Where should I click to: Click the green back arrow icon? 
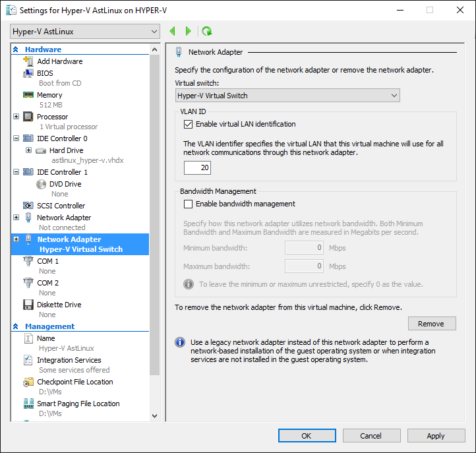coord(173,31)
